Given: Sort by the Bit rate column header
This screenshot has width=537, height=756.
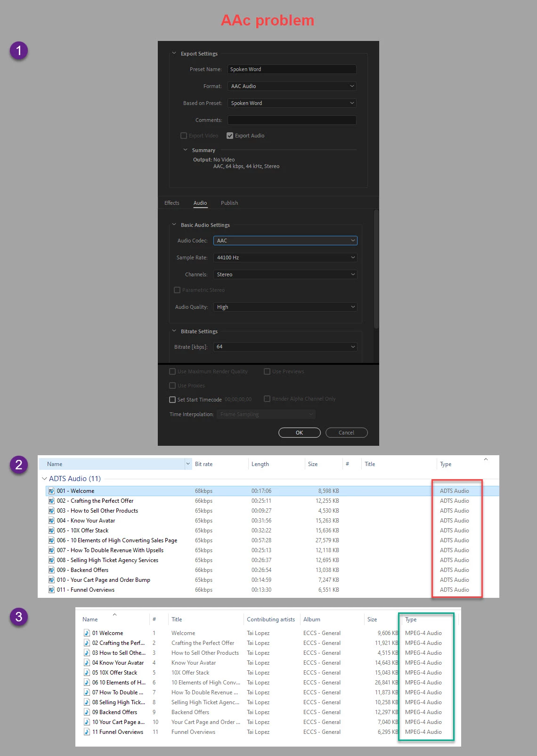Looking at the screenshot, I should coord(203,464).
